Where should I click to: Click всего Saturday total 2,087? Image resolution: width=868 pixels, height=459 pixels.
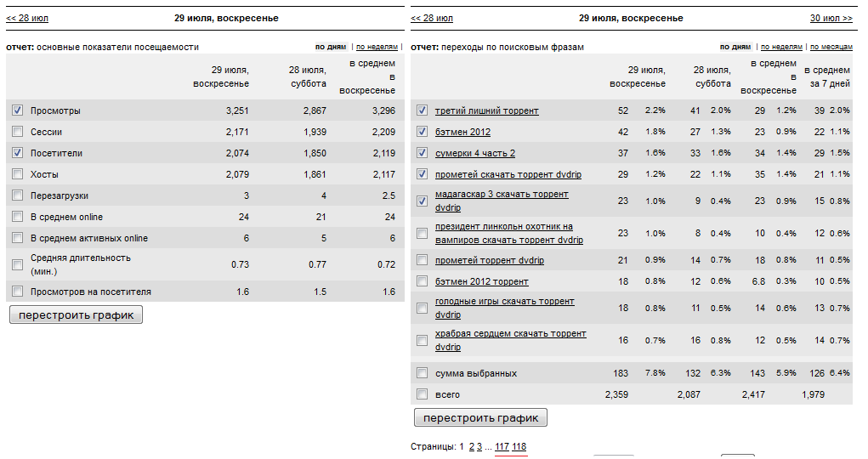coord(689,394)
